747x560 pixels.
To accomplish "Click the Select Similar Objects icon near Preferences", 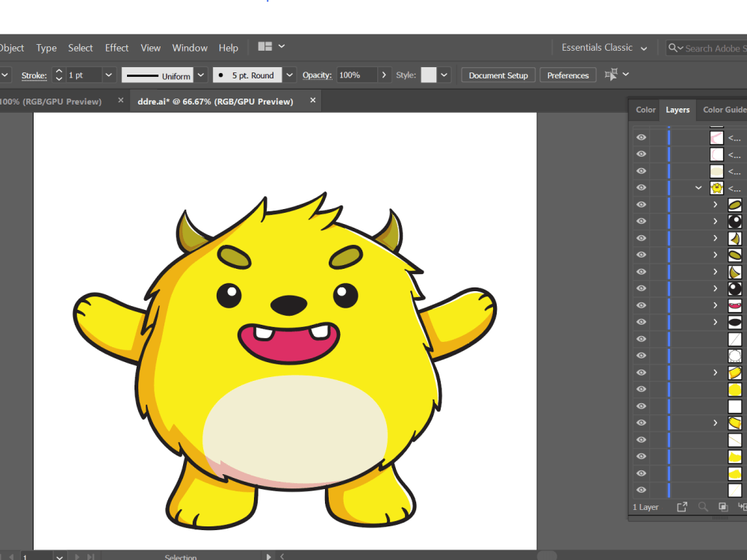I will pyautogui.click(x=613, y=75).
